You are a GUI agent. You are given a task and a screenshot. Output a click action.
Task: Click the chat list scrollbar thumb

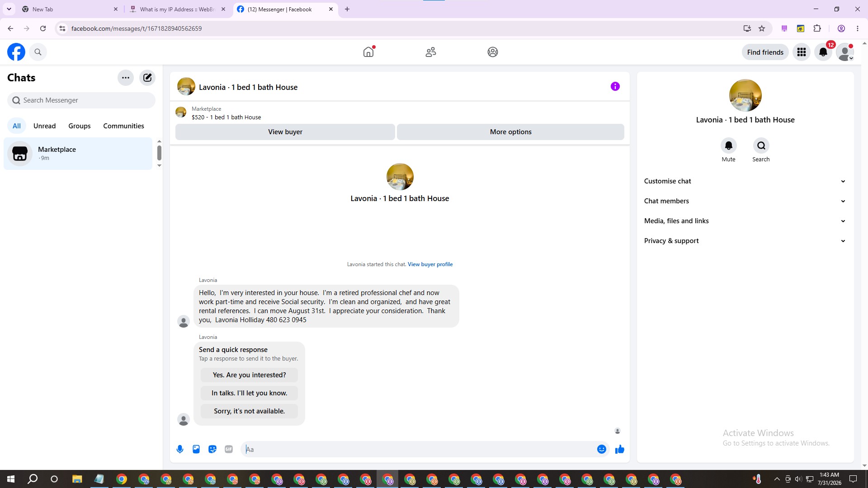159,153
